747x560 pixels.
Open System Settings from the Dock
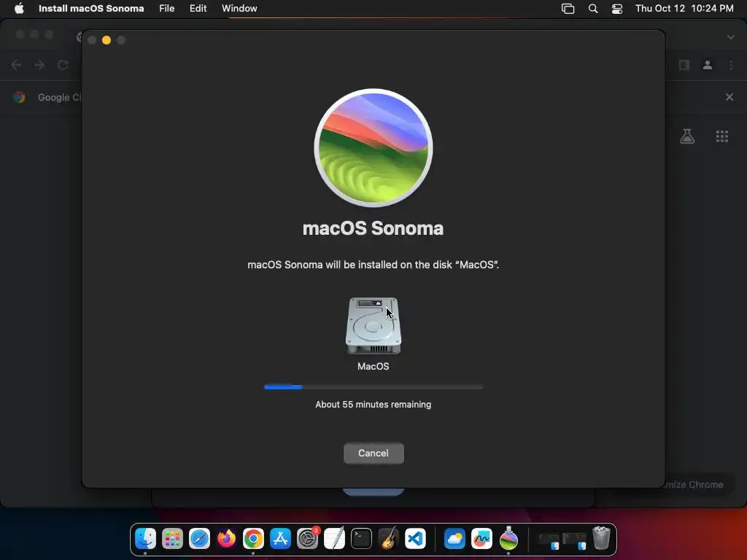(307, 539)
